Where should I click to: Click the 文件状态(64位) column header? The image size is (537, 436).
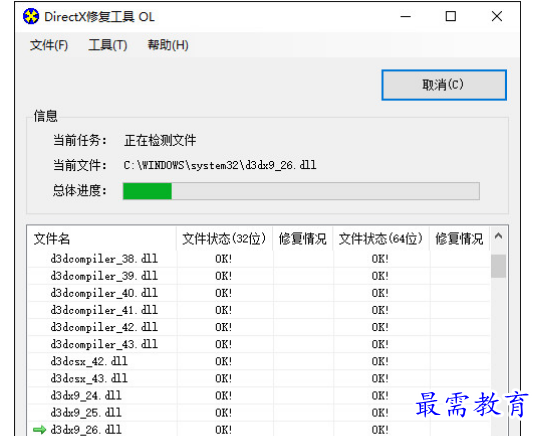380,238
